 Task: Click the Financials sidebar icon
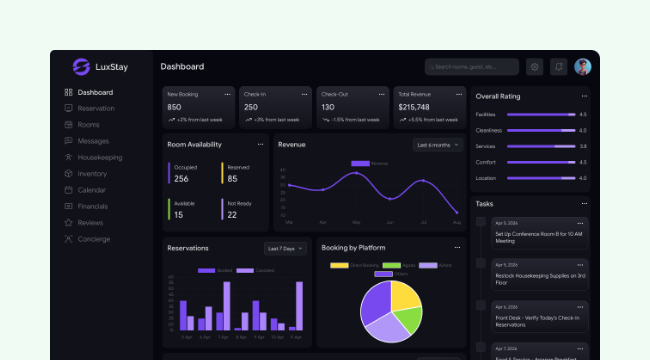click(x=68, y=206)
